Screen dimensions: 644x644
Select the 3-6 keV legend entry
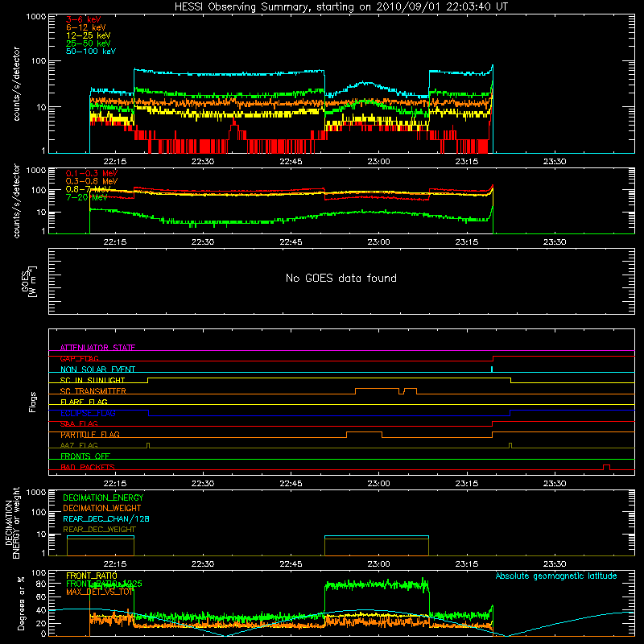point(83,19)
